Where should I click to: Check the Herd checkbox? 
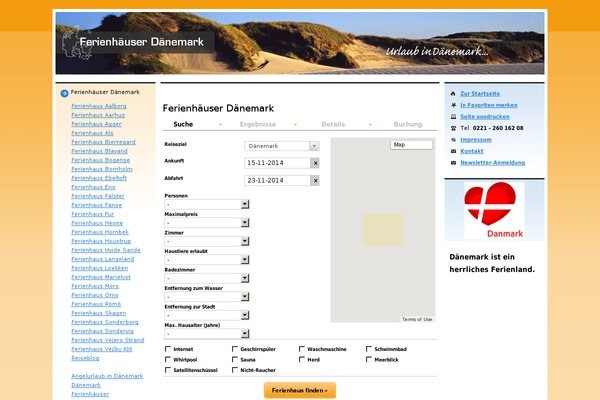[302, 359]
